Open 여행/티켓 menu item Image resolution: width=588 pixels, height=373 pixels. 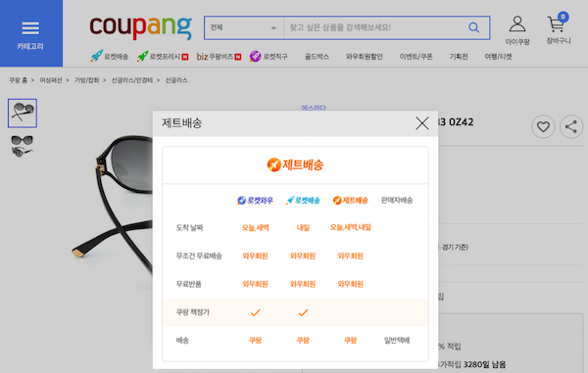coord(499,57)
